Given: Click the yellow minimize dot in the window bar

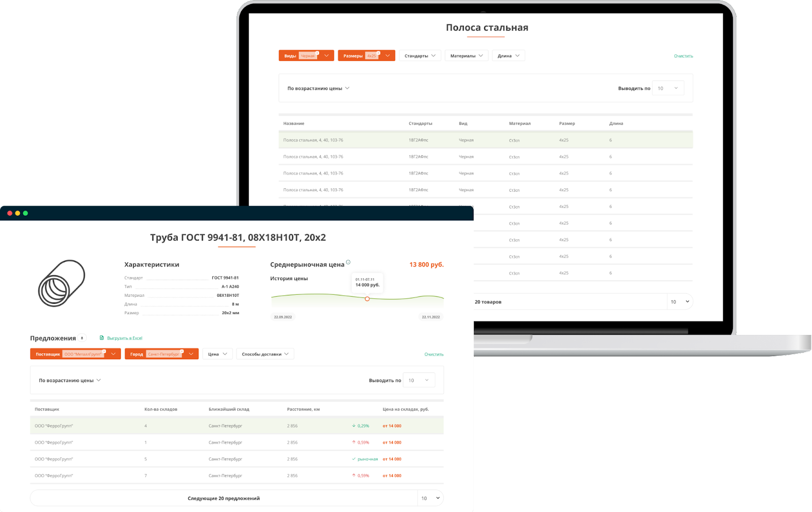Looking at the screenshot, I should (x=17, y=213).
